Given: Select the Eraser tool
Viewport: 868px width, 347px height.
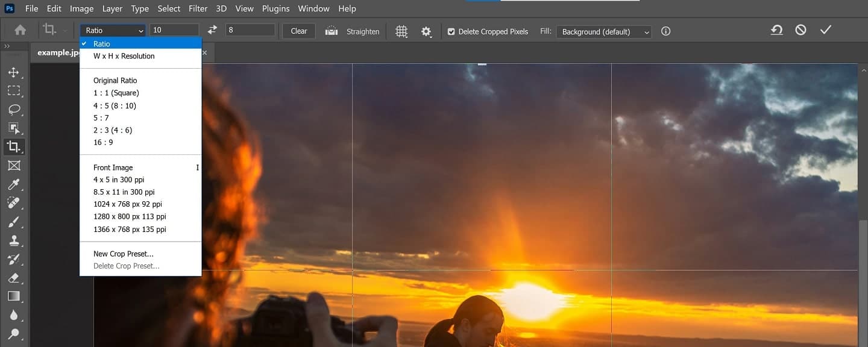Looking at the screenshot, I should 14,277.
